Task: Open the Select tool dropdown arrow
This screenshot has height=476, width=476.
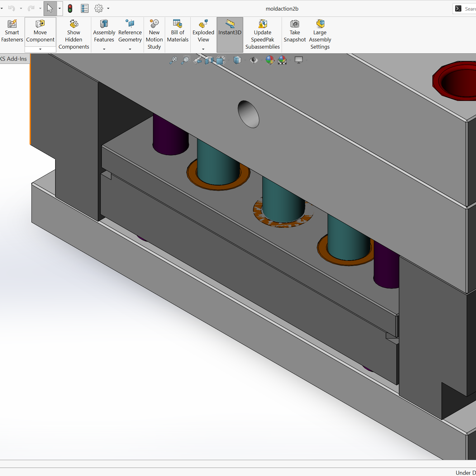Action: 60,8
